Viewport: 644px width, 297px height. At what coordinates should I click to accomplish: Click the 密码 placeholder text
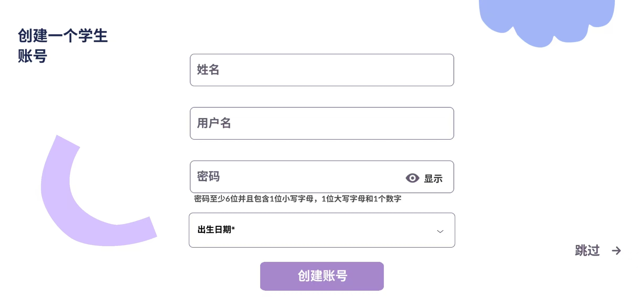point(208,176)
